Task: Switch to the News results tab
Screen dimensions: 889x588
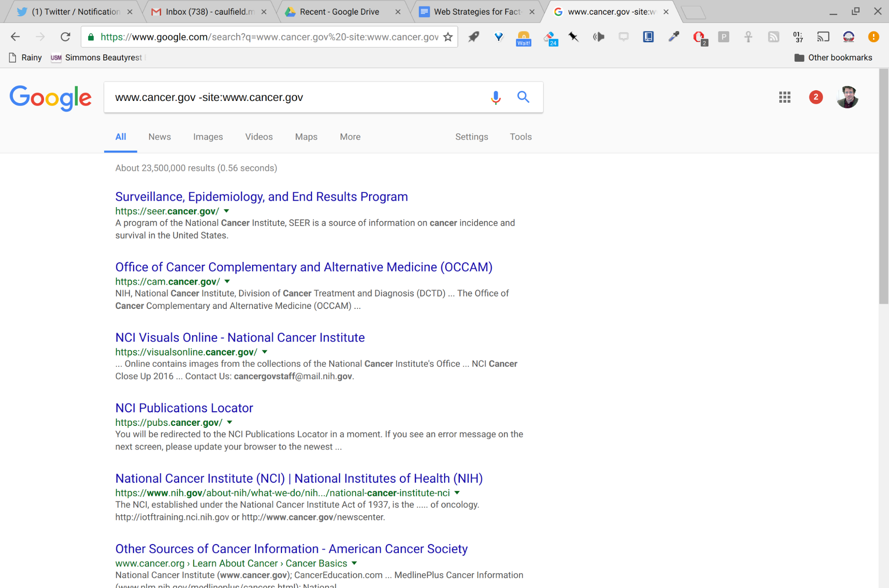Action: [160, 137]
